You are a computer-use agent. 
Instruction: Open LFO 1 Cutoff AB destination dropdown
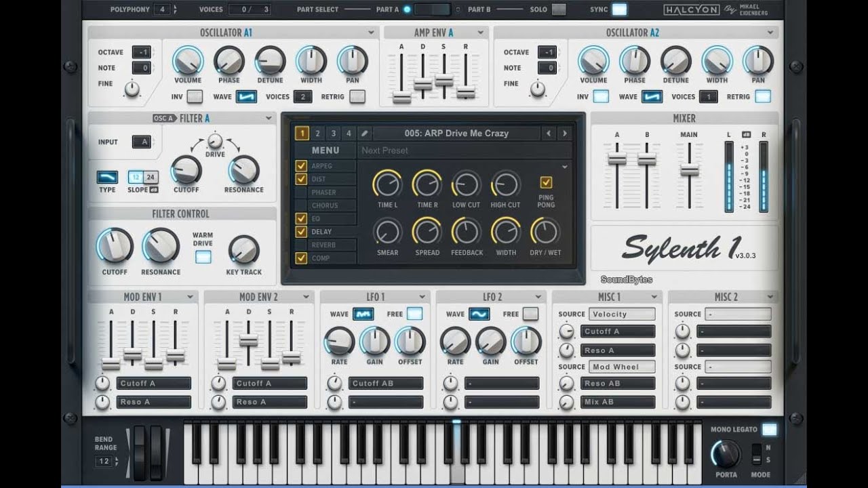click(387, 383)
